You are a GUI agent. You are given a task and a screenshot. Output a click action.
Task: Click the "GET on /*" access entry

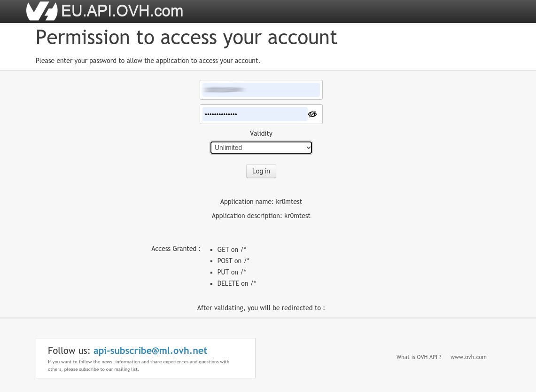click(x=232, y=250)
